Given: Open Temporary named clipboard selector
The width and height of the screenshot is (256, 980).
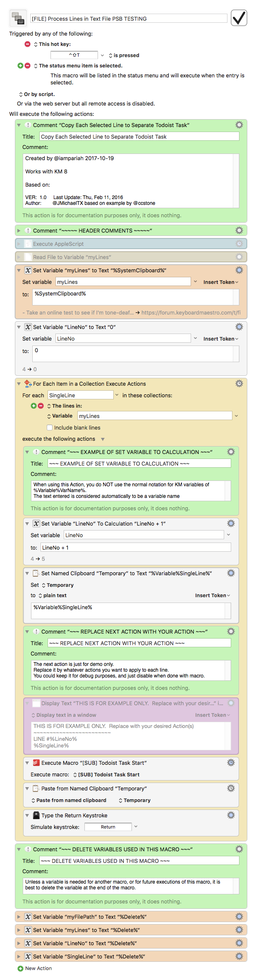Looking at the screenshot, I should [x=57, y=585].
